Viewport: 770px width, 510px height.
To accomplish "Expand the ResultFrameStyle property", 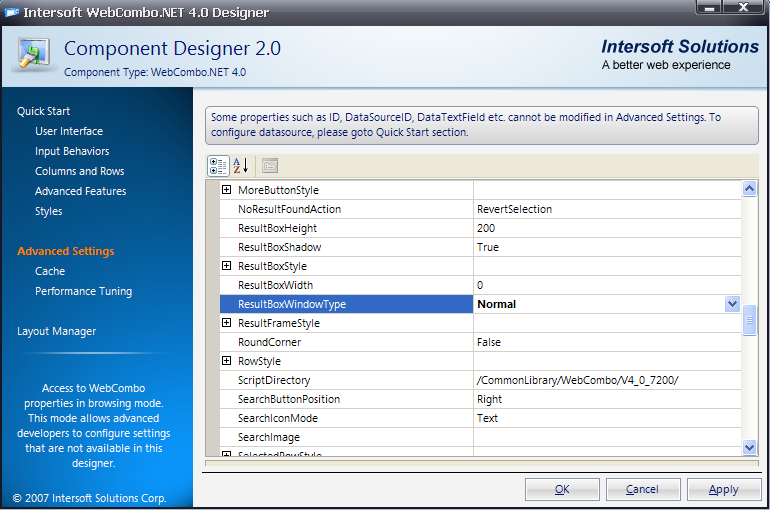I will click(227, 323).
